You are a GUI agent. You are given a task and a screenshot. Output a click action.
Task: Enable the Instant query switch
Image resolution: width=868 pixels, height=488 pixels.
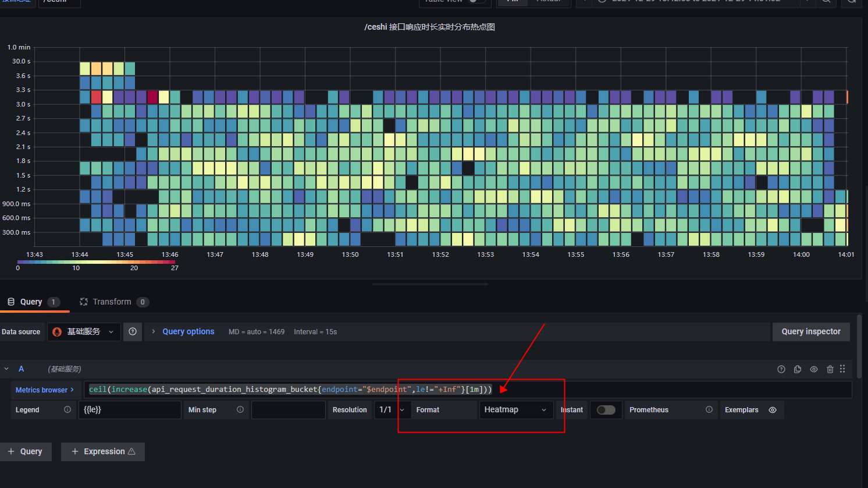tap(606, 409)
